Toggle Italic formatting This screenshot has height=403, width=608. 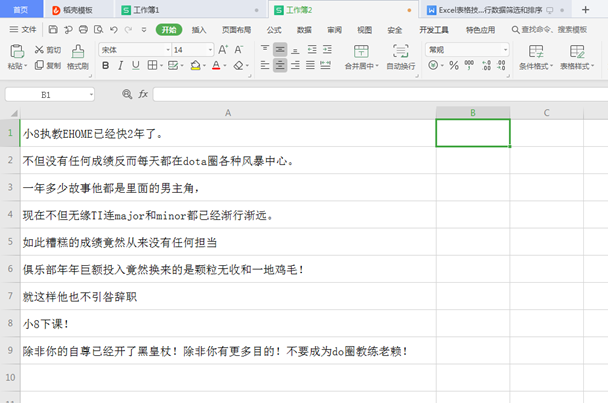121,66
